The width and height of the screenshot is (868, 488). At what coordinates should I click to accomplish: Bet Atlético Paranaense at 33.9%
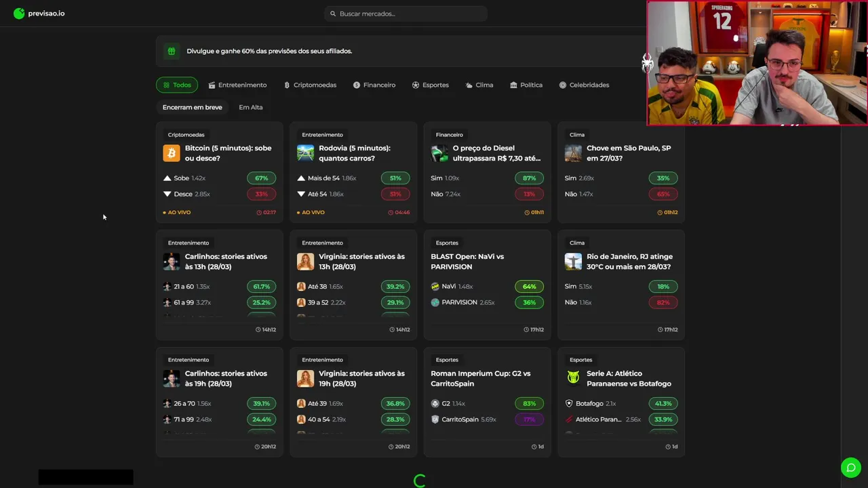(663, 420)
